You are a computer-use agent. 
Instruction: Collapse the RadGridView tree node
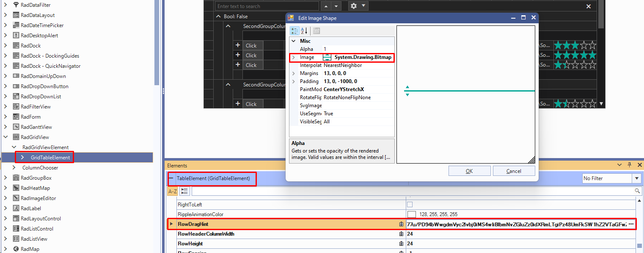(x=6, y=137)
